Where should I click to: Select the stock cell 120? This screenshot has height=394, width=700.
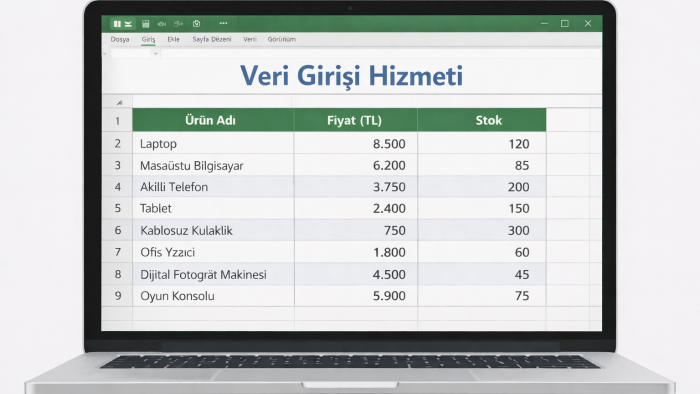(x=482, y=143)
